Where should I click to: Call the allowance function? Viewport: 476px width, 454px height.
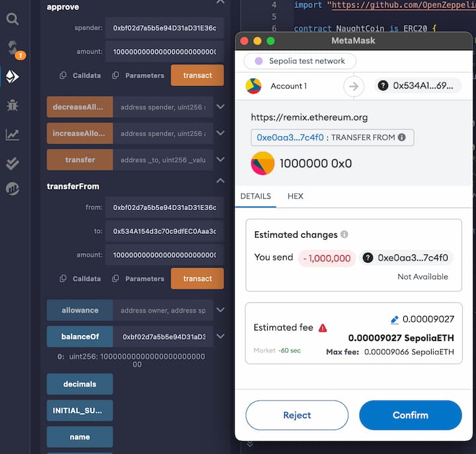(80, 310)
